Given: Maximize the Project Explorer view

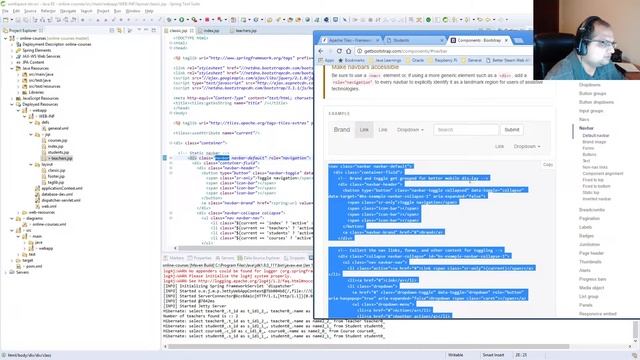Looking at the screenshot, I should click(x=153, y=31).
